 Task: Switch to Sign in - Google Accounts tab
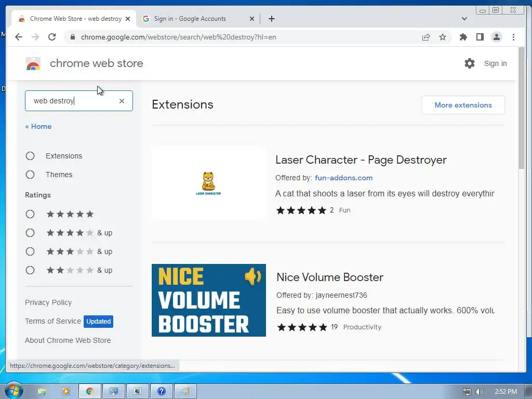[x=198, y=19]
